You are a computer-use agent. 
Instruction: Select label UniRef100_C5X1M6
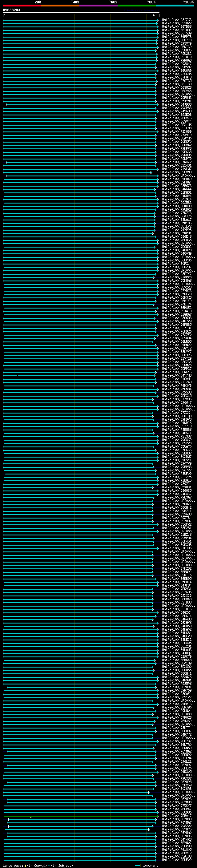coord(177,125)
